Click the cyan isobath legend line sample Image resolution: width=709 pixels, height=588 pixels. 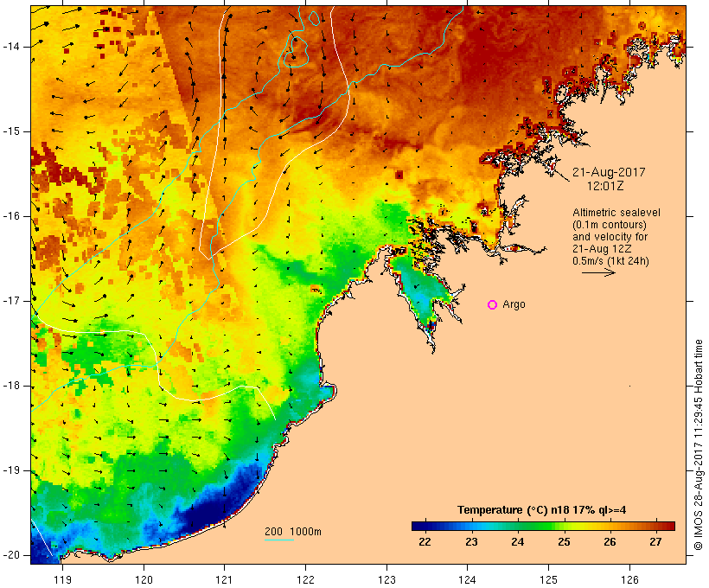(279, 540)
